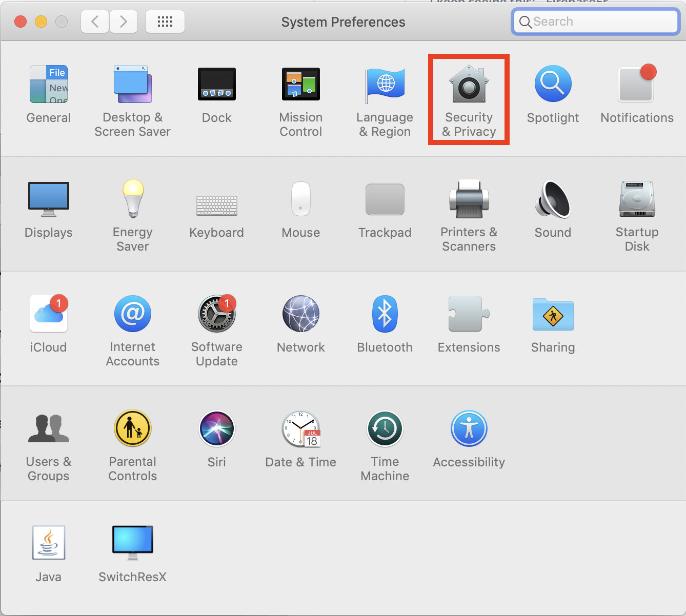This screenshot has height=616, width=686.
Task: Close the System Preferences window
Action: click(x=21, y=22)
